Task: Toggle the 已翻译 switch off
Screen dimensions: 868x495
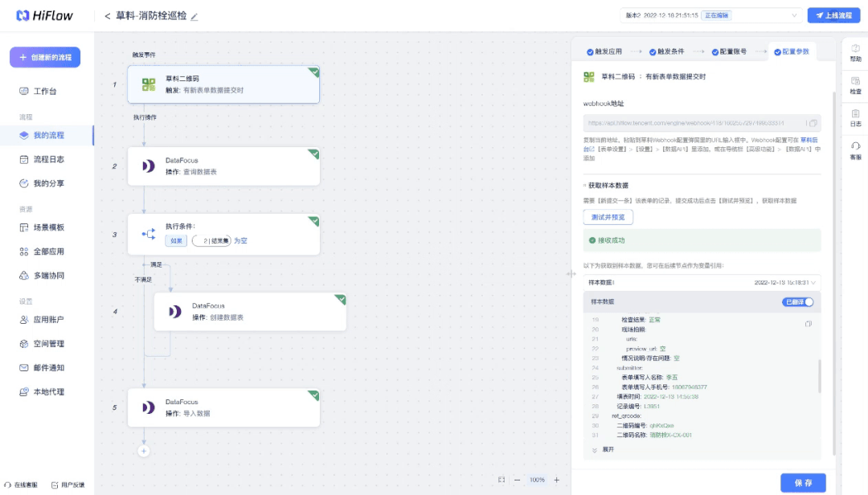Action: 798,302
